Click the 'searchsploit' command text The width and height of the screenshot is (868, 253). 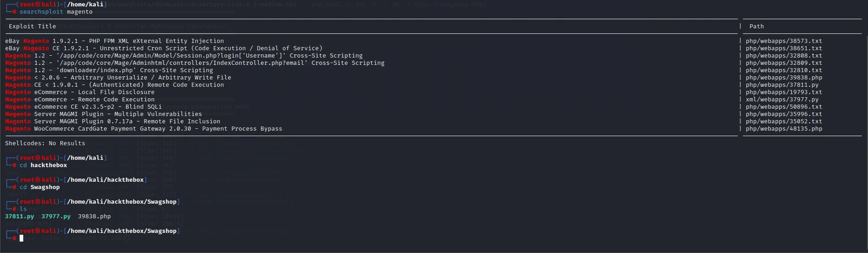pos(41,11)
